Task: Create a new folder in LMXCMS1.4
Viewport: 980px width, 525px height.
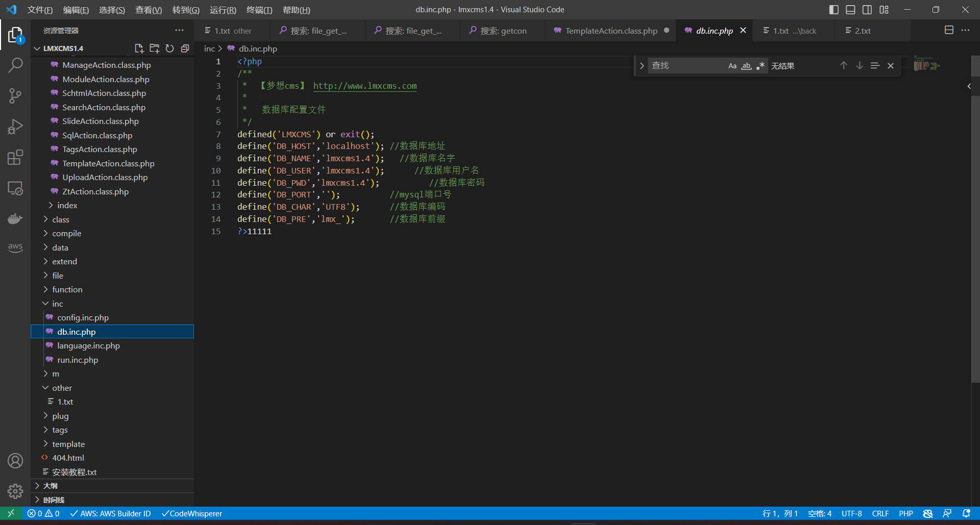Action: 154,48
